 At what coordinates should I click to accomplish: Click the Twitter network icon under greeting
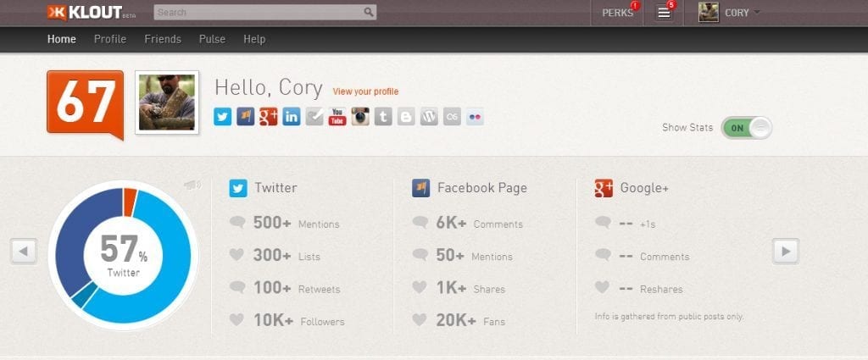[x=223, y=117]
